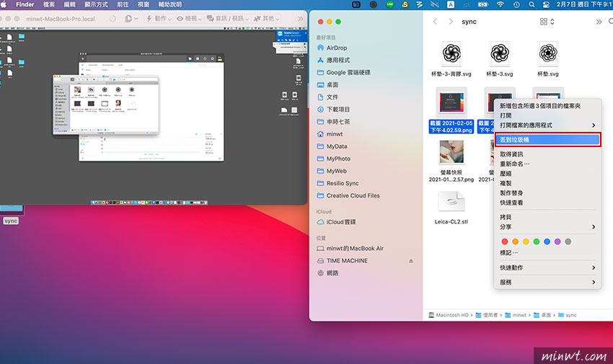The image size is (613, 364).
Task: Open 檢視 dropdown in TeamViewer toolbar
Action: pyautogui.click(x=189, y=18)
